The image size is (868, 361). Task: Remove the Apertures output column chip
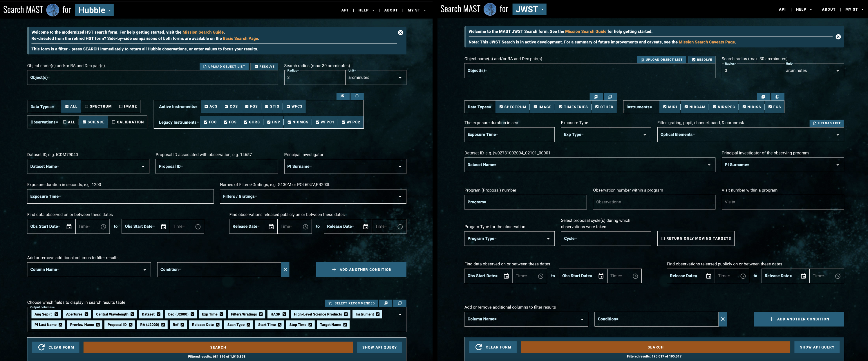point(86,314)
